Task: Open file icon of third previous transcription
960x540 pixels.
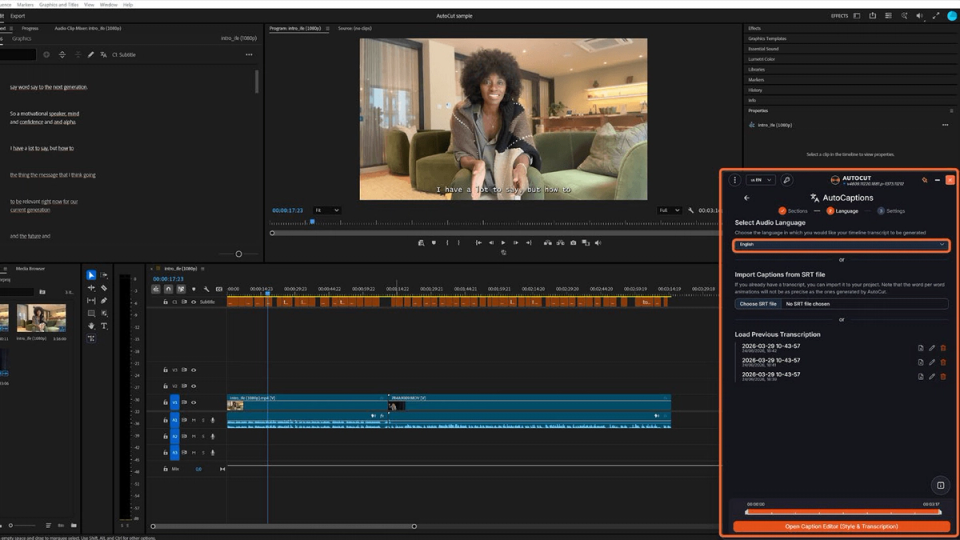Action: (x=920, y=377)
